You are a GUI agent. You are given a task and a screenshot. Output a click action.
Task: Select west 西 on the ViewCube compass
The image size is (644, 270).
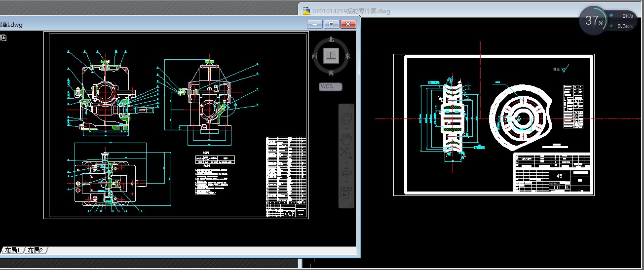point(314,56)
